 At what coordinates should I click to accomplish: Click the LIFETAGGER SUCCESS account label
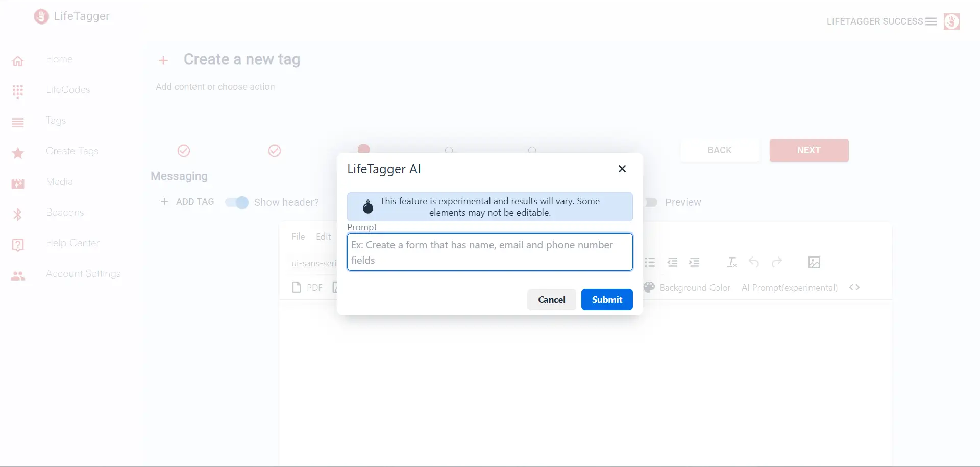pyautogui.click(x=875, y=21)
